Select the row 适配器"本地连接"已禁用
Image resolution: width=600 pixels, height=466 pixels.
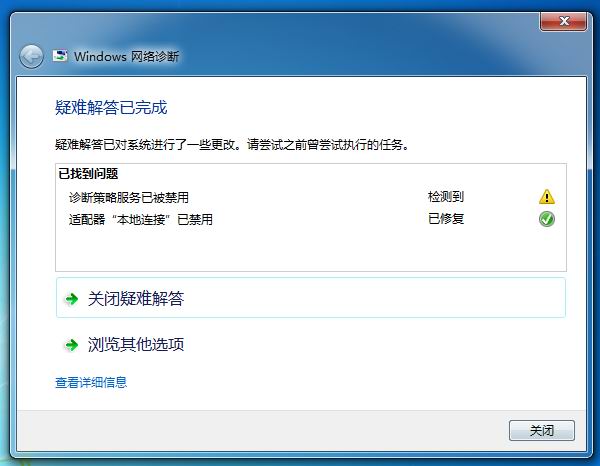click(x=311, y=219)
